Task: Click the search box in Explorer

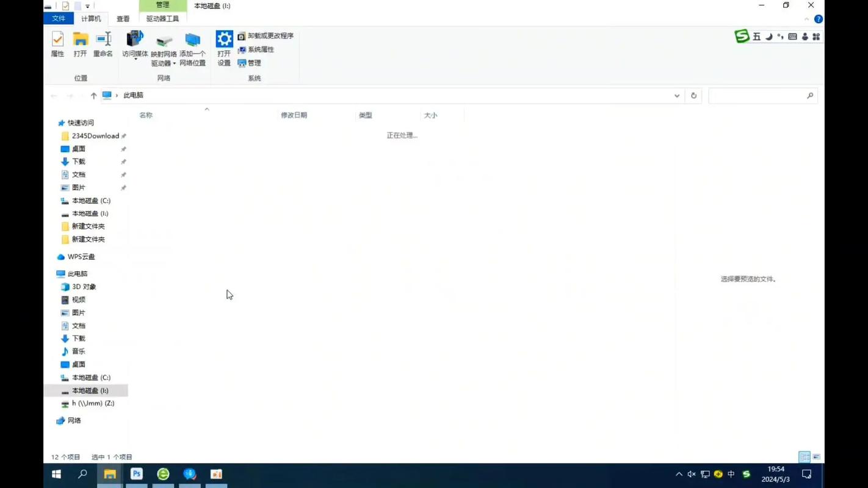Action: 757,96
